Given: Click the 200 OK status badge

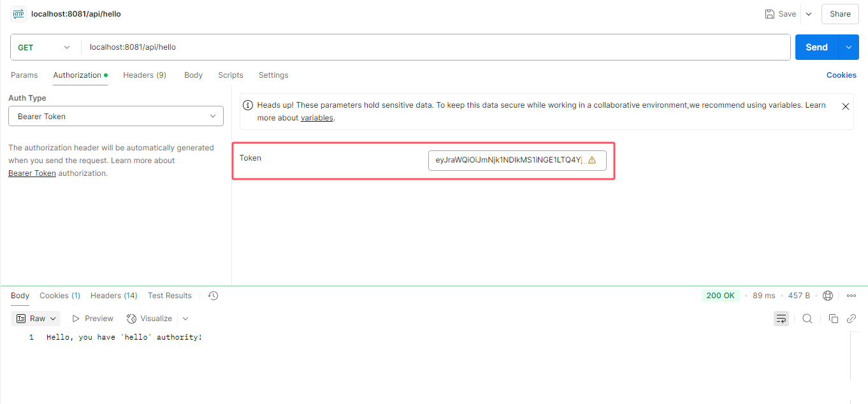Looking at the screenshot, I should (721, 296).
